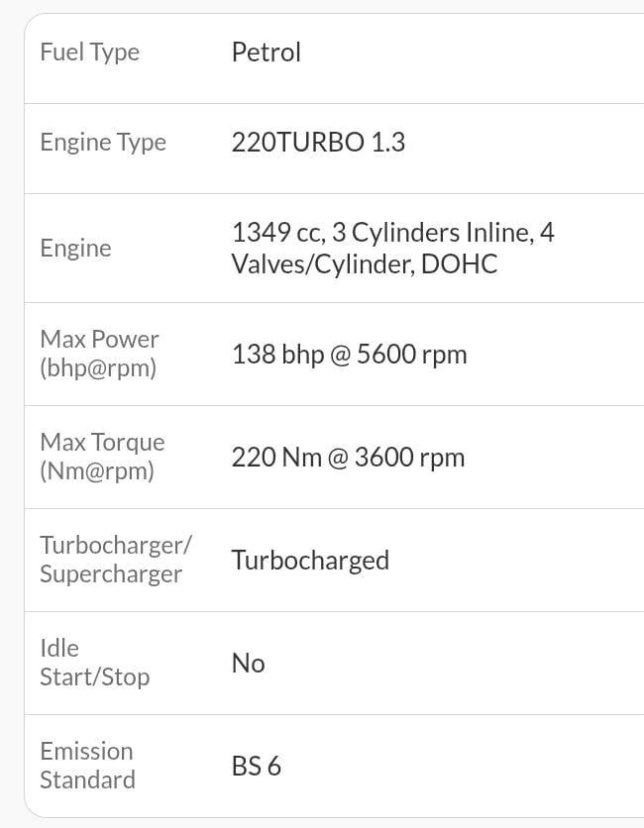Click the Fuel Type label

click(x=89, y=52)
